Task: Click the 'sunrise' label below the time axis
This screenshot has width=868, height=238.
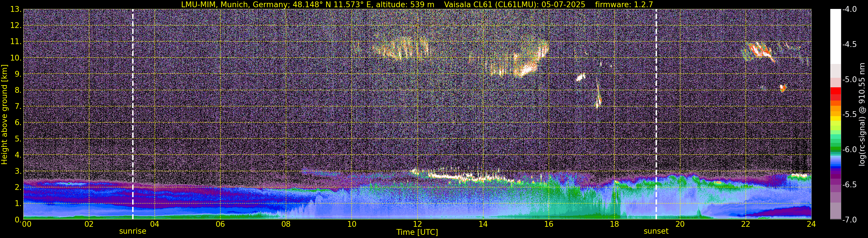Action: [x=133, y=231]
